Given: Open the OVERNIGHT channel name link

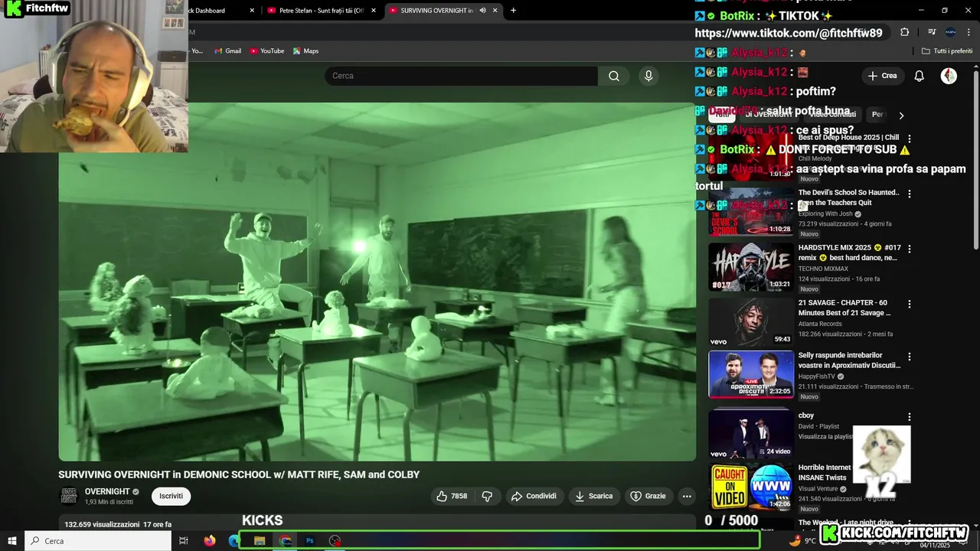Looking at the screenshot, I should pos(107,491).
